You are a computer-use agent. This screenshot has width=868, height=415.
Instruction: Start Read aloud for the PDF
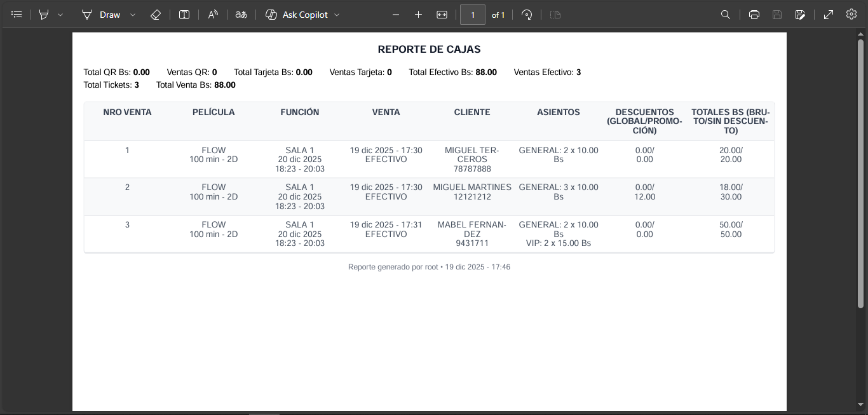coord(213,15)
